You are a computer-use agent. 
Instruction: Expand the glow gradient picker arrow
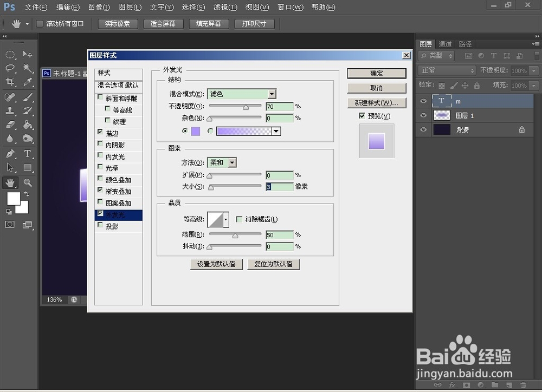[x=276, y=131]
